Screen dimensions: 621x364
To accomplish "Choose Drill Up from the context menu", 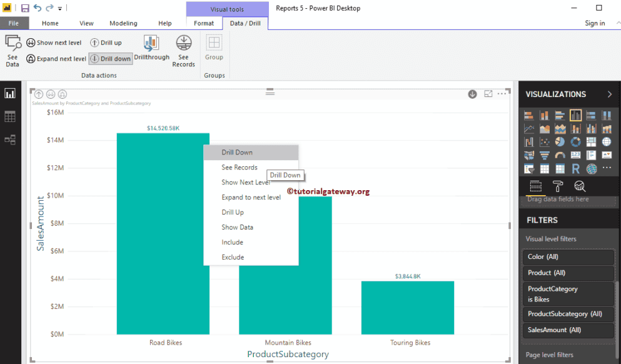I will (x=233, y=213).
